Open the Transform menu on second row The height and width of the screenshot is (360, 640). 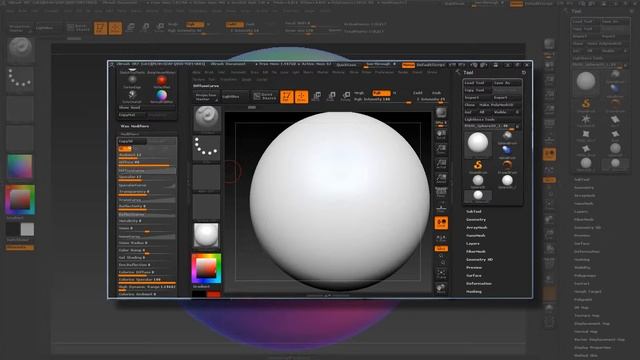tap(229, 80)
